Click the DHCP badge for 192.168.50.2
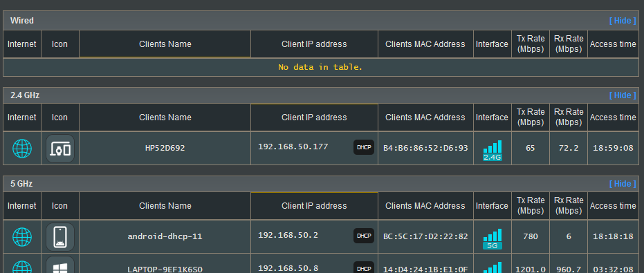The width and height of the screenshot is (644, 273). [x=363, y=236]
